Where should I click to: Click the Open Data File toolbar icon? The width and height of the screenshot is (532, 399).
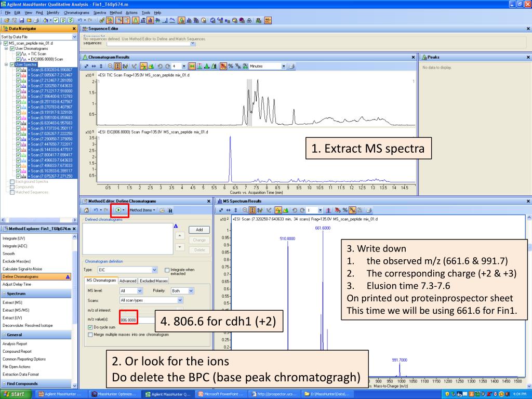tap(6, 20)
